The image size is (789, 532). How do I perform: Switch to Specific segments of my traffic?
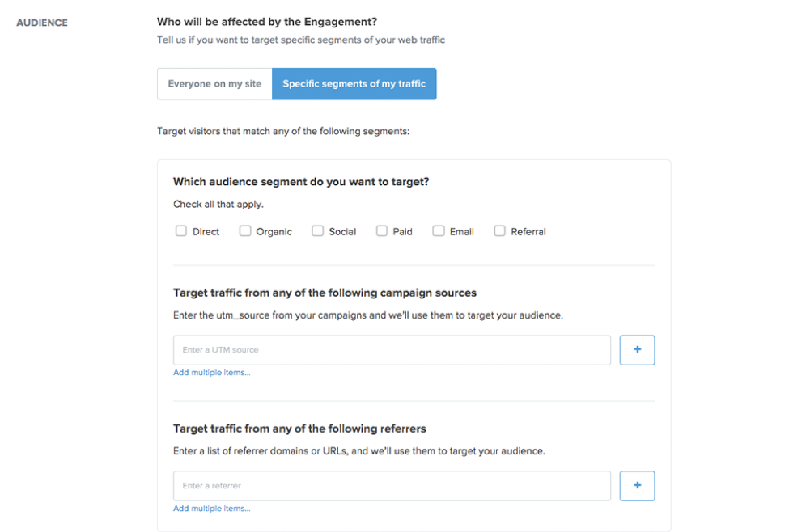pos(354,83)
